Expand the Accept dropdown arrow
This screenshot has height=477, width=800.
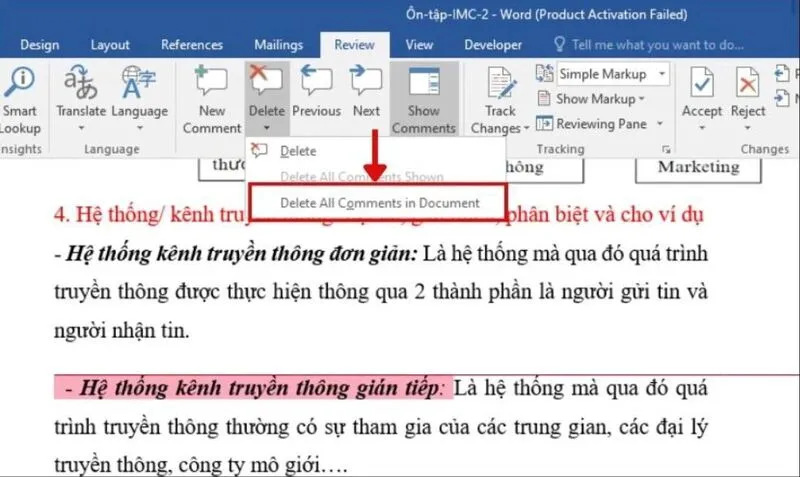pyautogui.click(x=702, y=128)
